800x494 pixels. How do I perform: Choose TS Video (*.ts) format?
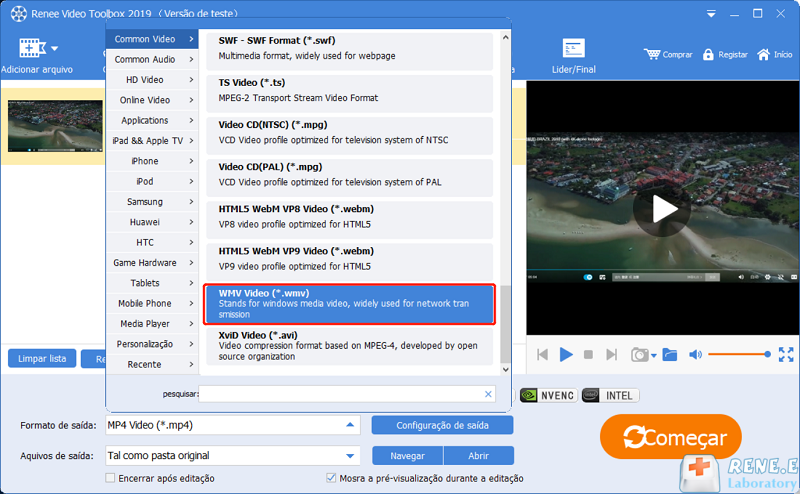[349, 93]
